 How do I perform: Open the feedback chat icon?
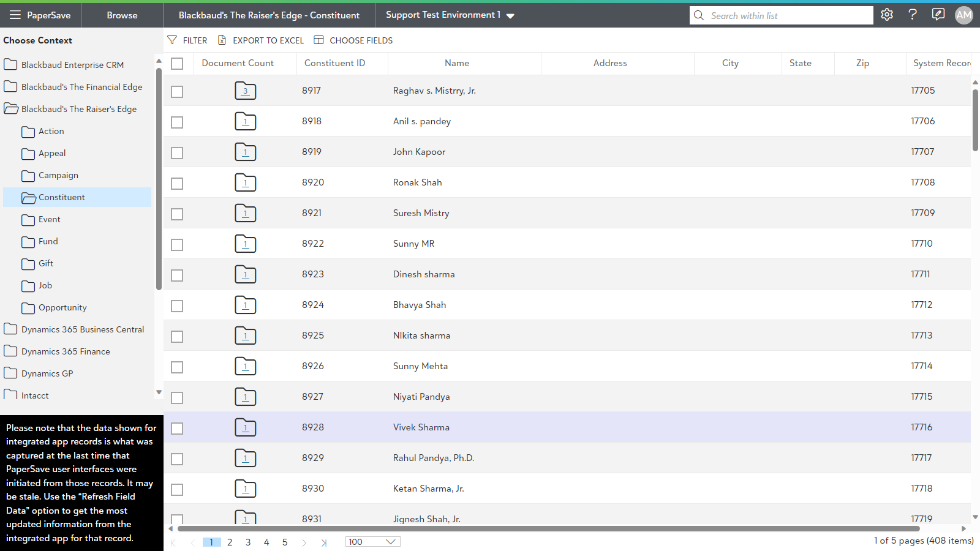938,15
